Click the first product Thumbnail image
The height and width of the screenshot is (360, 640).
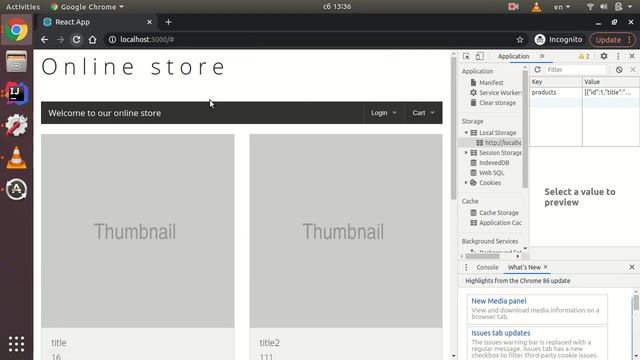tap(138, 231)
